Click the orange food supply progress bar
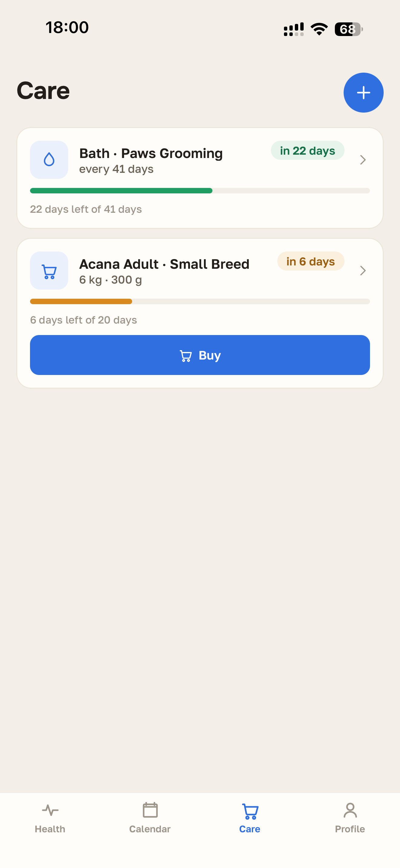The width and height of the screenshot is (400, 868). click(200, 301)
